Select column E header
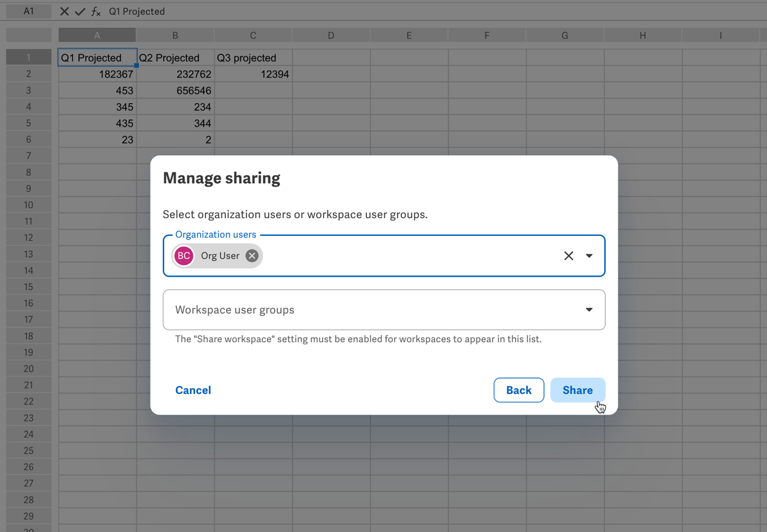This screenshot has width=767, height=532. click(409, 35)
